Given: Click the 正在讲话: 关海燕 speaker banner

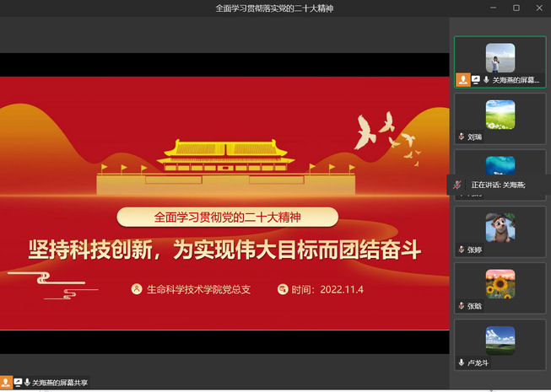Looking at the screenshot, I should [498, 184].
